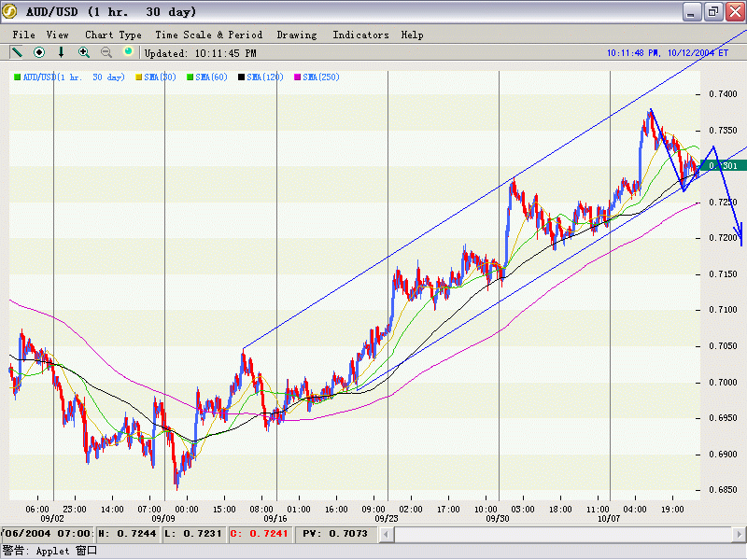Click the AUD/USD (1 hr. 30 day) legend label
The width and height of the screenshot is (747, 560).
(74, 77)
